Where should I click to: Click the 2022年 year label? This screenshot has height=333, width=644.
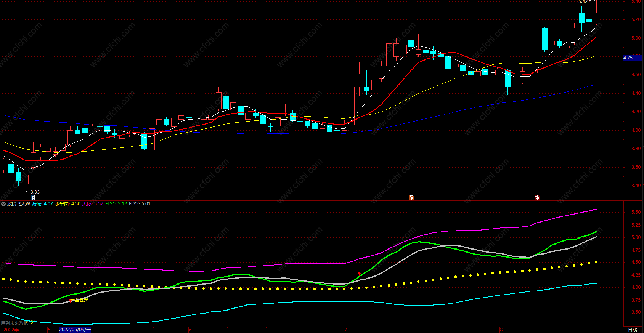[11, 330]
